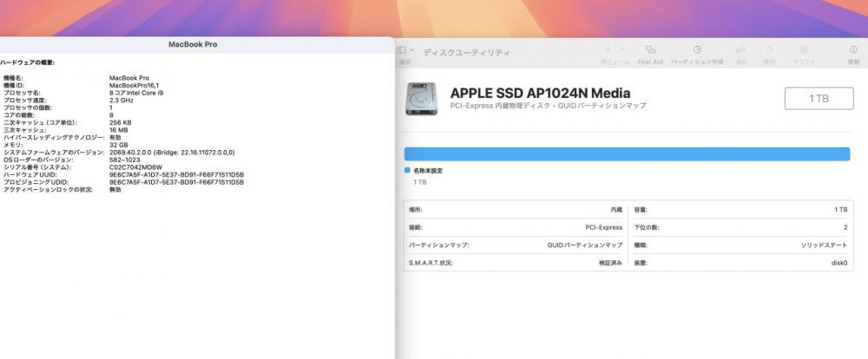The image size is (868, 359).
Task: Click the add volume plus icon
Action: (608, 49)
